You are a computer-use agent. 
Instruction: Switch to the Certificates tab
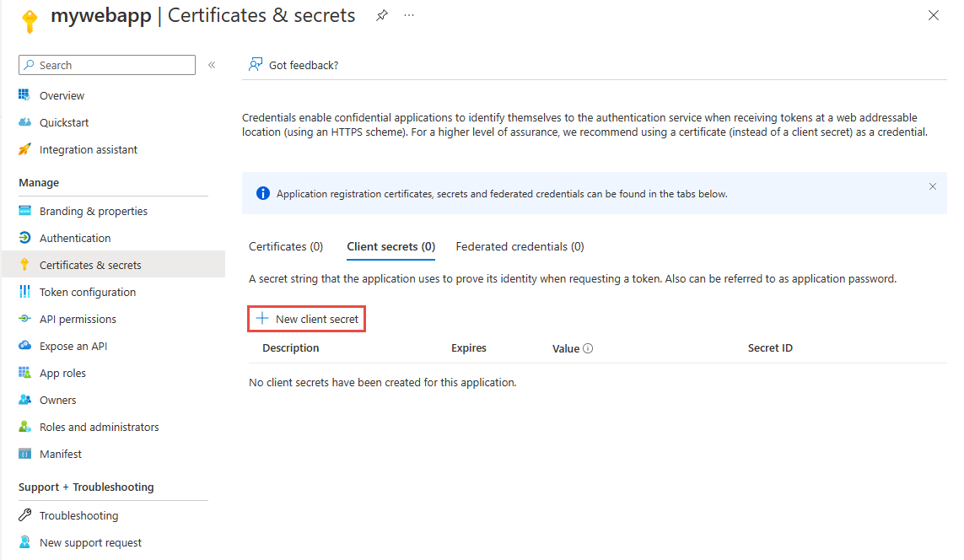286,246
